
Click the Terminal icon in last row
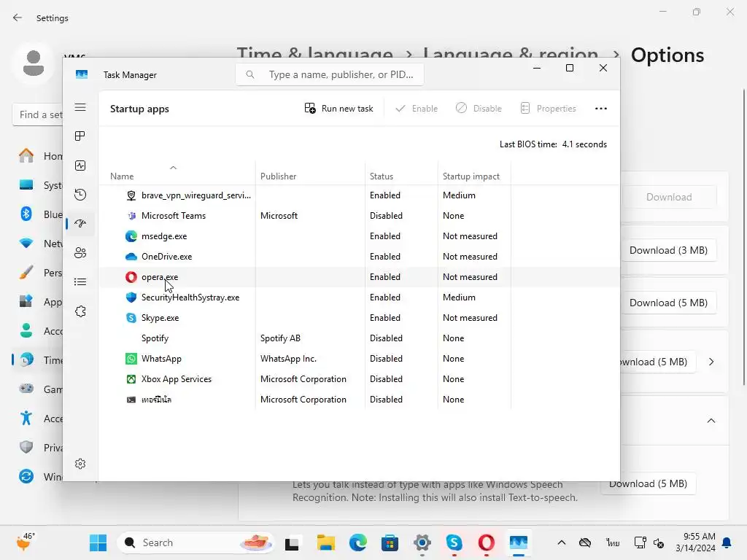pyautogui.click(x=131, y=400)
